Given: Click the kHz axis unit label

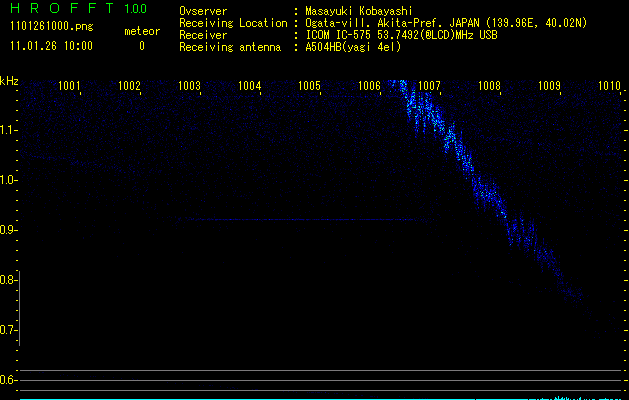Looking at the screenshot, I should [9, 81].
